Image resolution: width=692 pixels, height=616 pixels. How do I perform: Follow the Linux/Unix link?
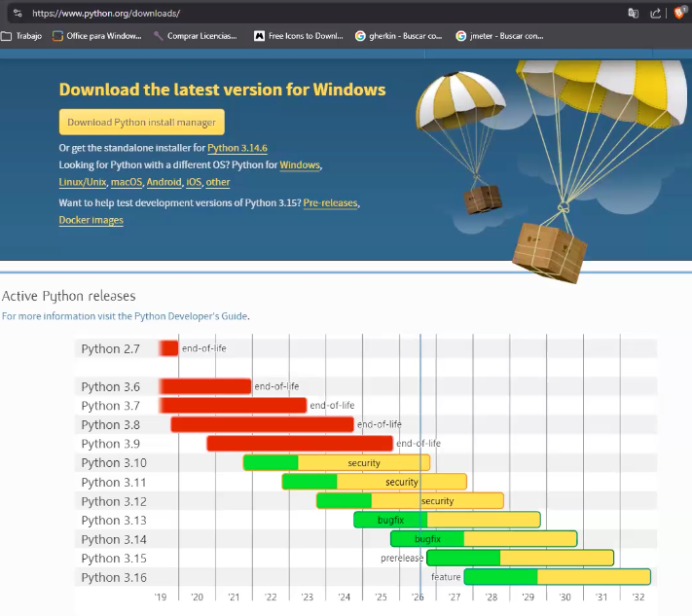tap(83, 182)
